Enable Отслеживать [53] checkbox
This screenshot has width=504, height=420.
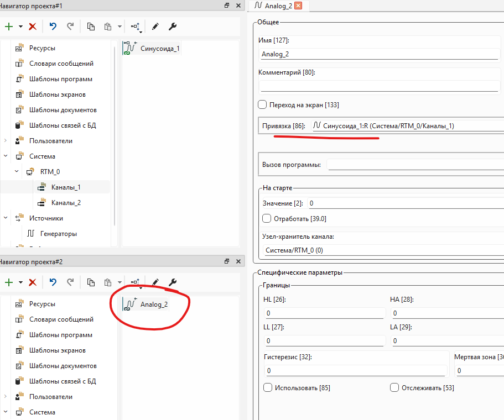394,387
